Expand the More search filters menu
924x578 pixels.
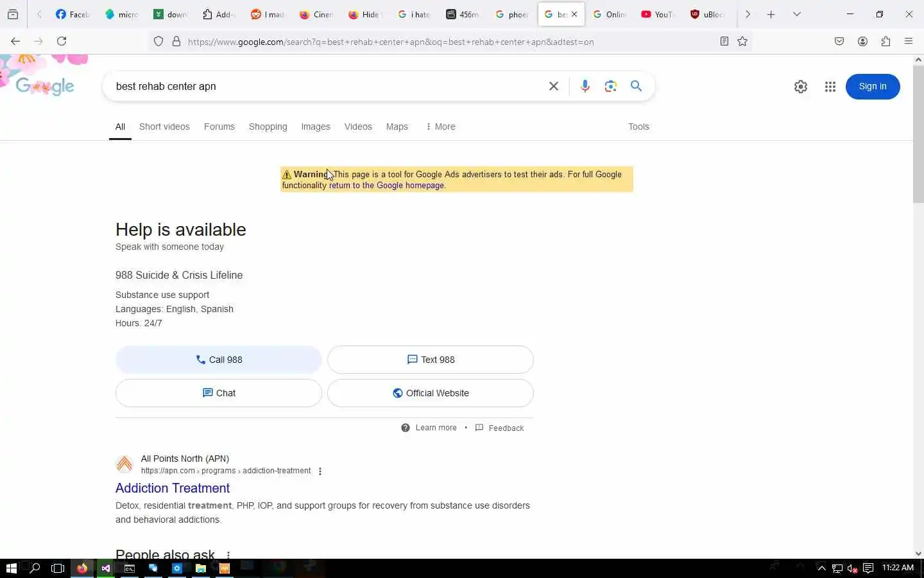(x=440, y=127)
